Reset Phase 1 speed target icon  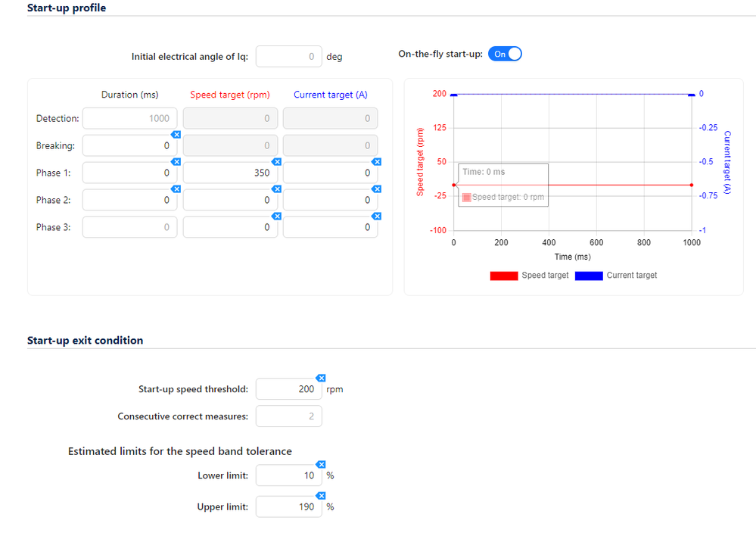pos(276,161)
